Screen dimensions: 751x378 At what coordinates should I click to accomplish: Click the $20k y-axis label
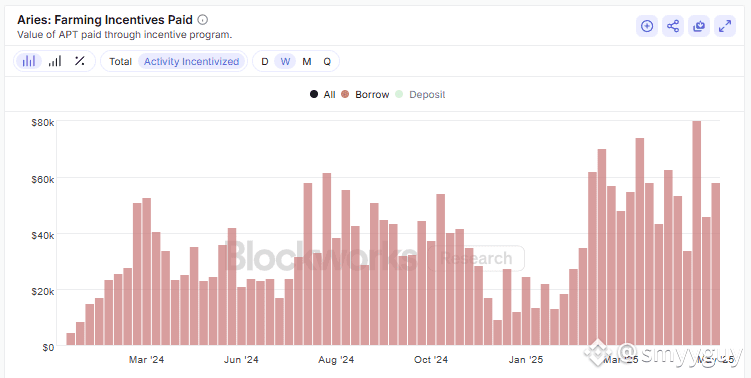click(x=43, y=291)
